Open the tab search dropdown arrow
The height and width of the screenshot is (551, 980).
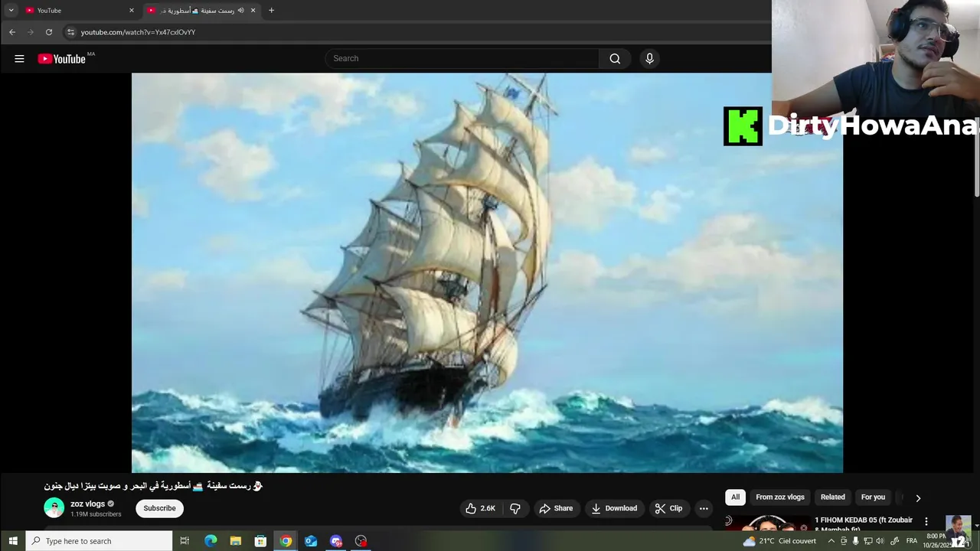pyautogui.click(x=11, y=11)
